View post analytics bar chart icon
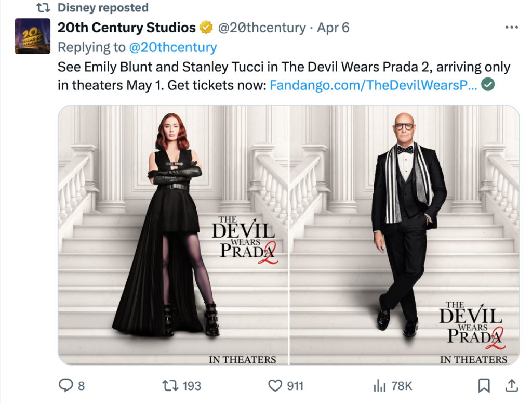Image resolution: width=532 pixels, height=403 pixels. pos(378,386)
